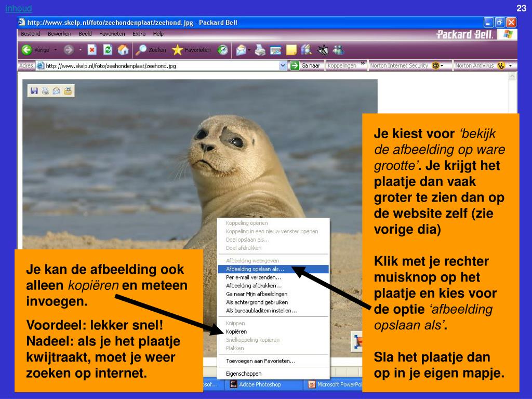The width and height of the screenshot is (532, 399).
Task: Click the Research books icon
Action: tap(307, 50)
